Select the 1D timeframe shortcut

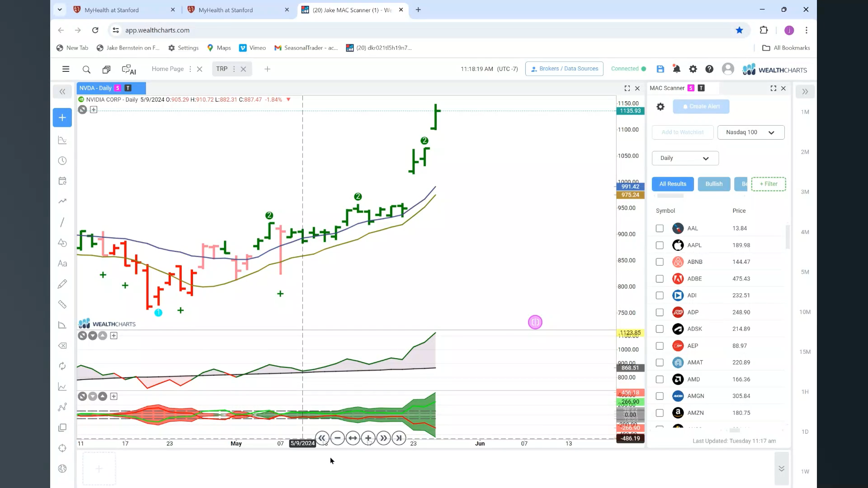point(805,432)
